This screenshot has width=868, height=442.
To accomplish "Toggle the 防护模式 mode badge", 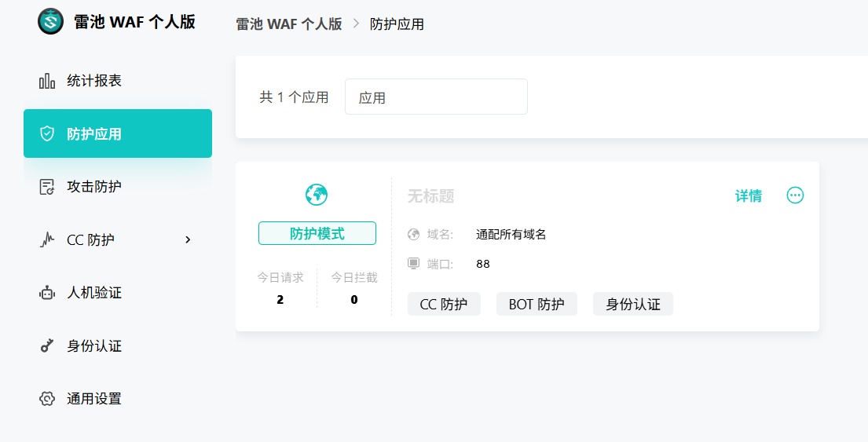I will click(x=317, y=233).
